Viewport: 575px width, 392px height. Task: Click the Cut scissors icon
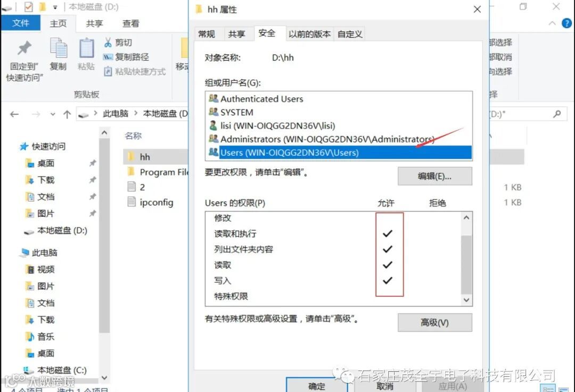click(x=108, y=43)
